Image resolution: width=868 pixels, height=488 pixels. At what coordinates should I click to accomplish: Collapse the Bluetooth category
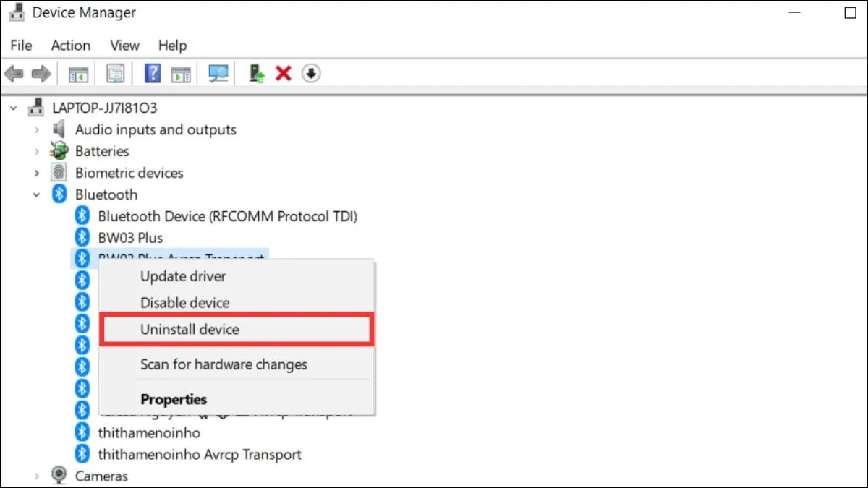click(x=36, y=194)
